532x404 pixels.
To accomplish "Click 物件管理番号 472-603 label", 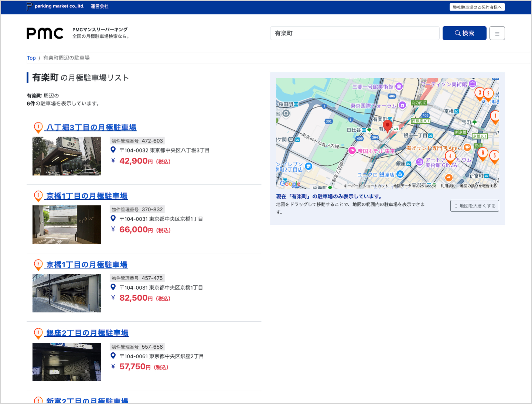I will [137, 141].
